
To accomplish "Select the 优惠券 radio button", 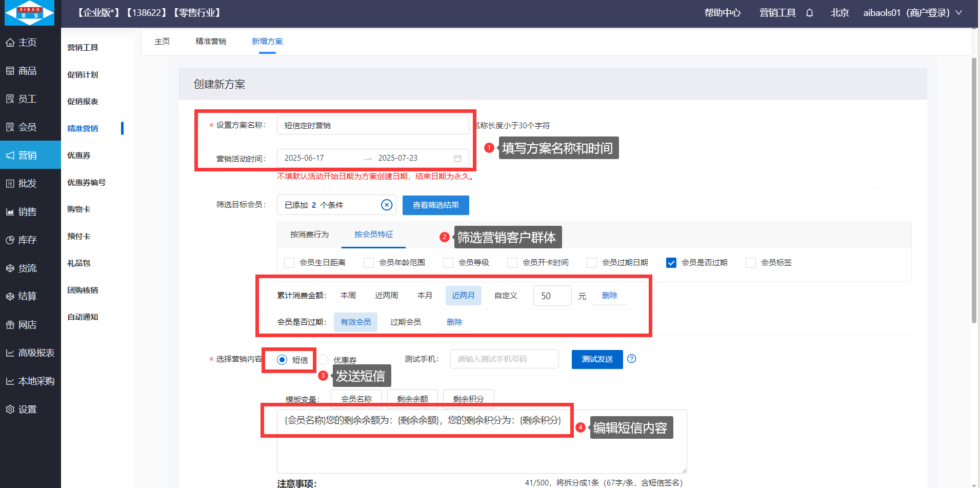I will coord(323,360).
